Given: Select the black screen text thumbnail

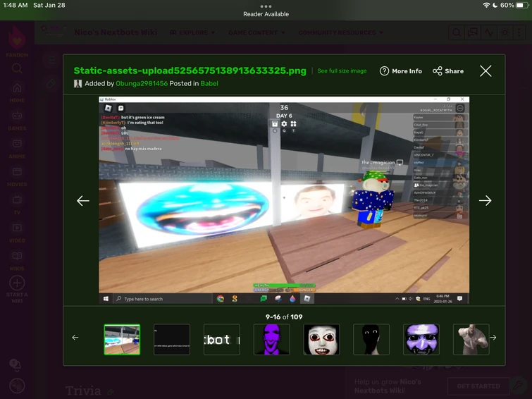Looking at the screenshot, I should [x=172, y=339].
